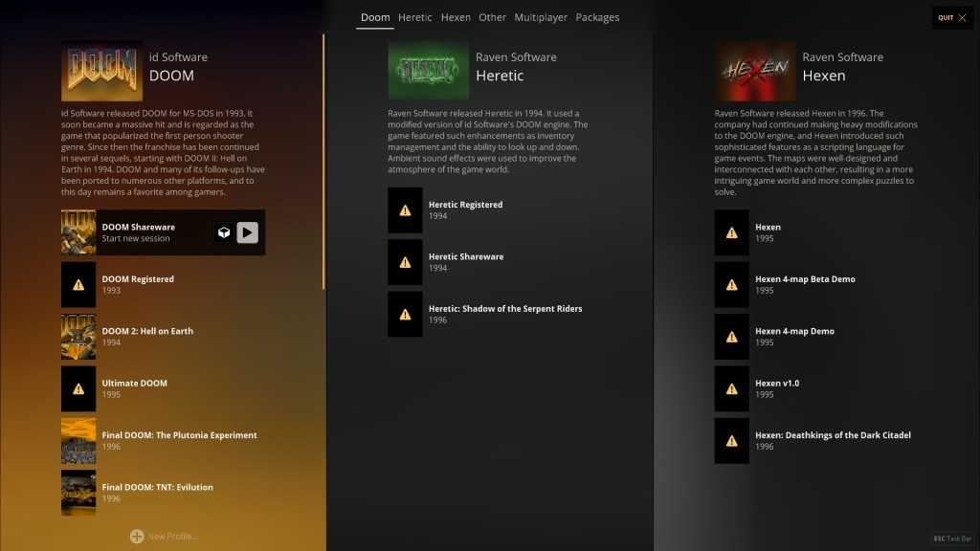The image size is (980, 551).
Task: Click the Task Bar button
Action: (952, 539)
